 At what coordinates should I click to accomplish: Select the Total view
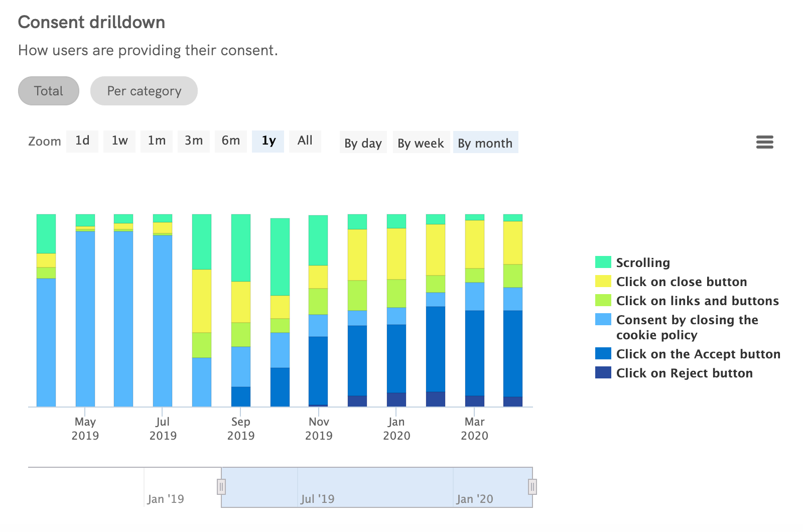48,91
